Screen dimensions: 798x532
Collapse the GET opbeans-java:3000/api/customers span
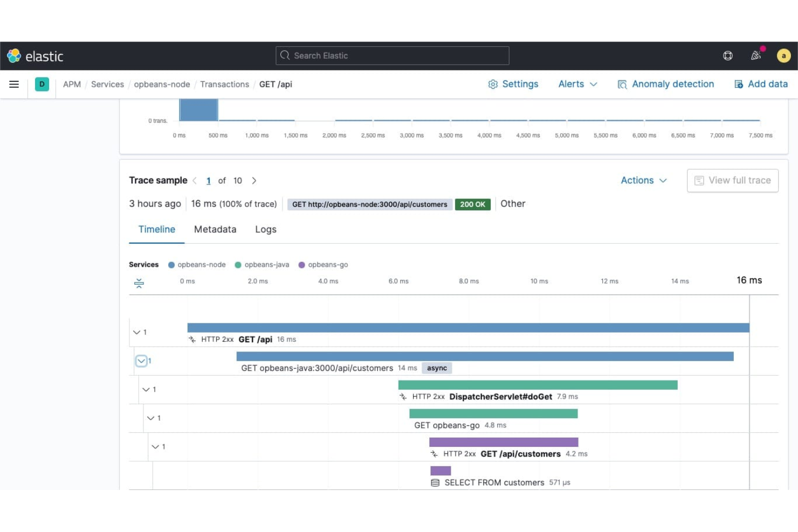click(x=141, y=361)
